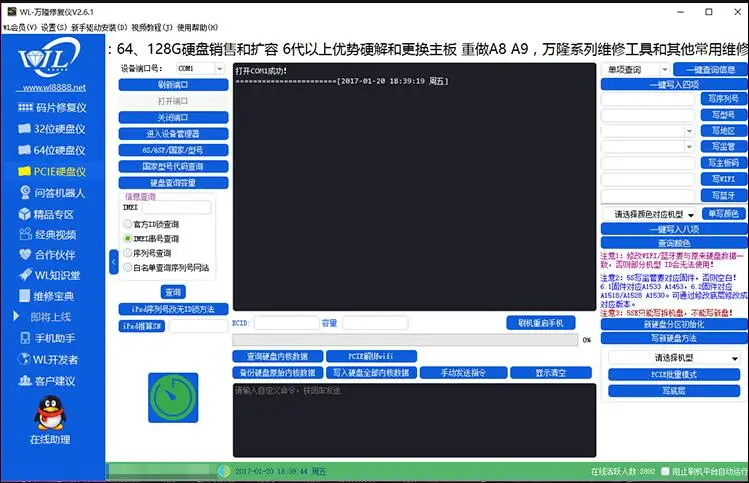The width and height of the screenshot is (749, 483).
Task: Click the 写底层 button
Action: 674,391
